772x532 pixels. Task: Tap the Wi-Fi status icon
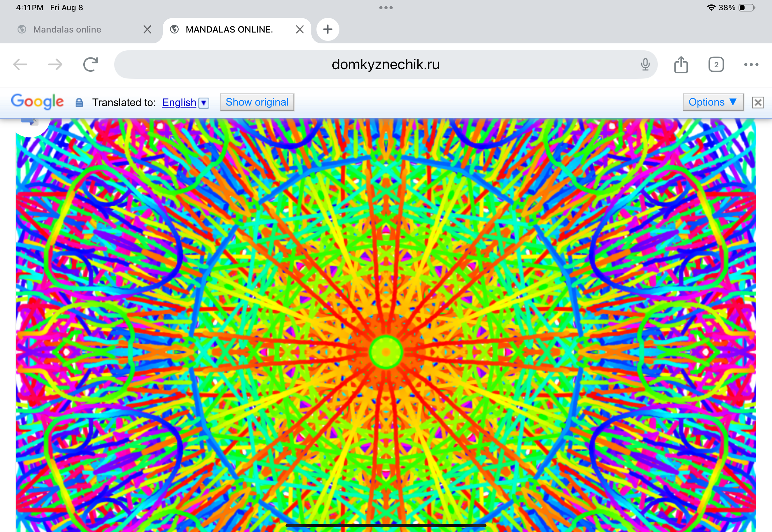(711, 7)
